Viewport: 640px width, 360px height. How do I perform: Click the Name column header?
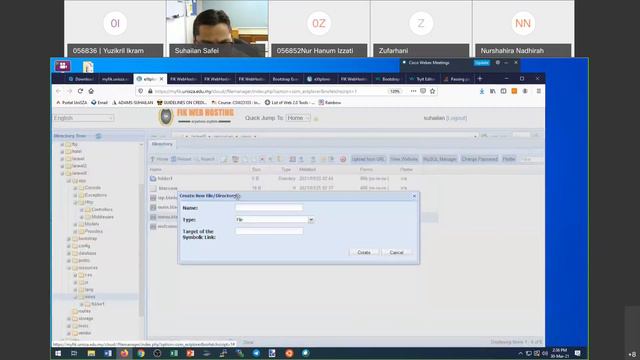(156, 169)
